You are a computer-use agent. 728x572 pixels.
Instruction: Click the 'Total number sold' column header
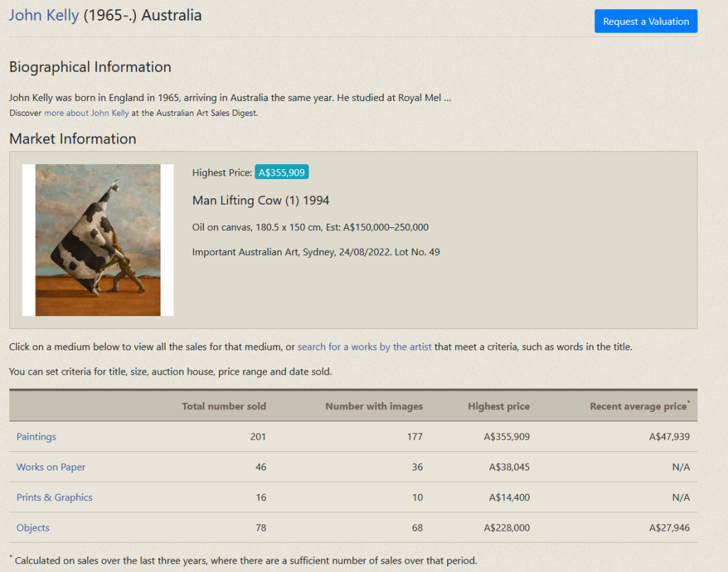(224, 406)
